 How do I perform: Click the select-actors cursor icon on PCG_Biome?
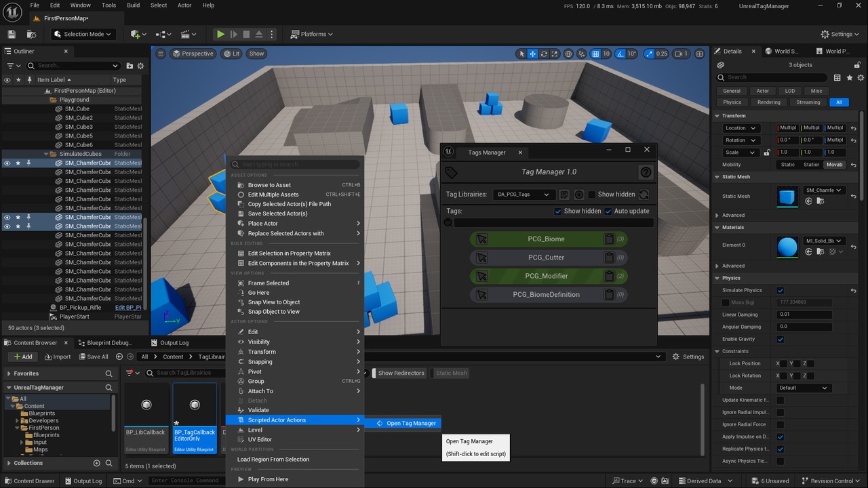(481, 239)
